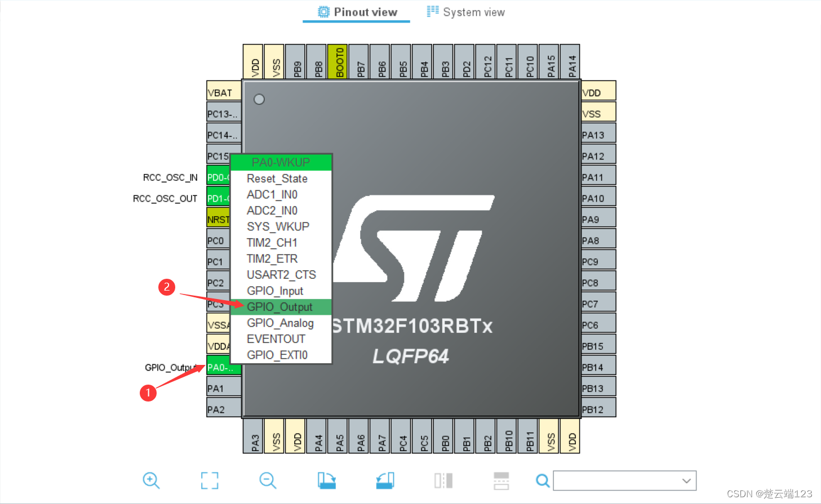Click the best fit view icon
821x504 pixels.
click(209, 480)
